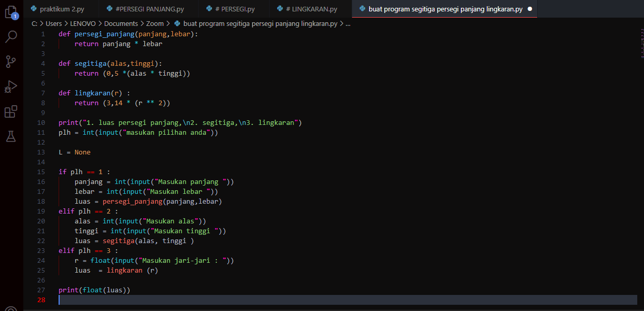The image size is (644, 311).
Task: Click the unsaved dot on the active tab
Action: 529,9
